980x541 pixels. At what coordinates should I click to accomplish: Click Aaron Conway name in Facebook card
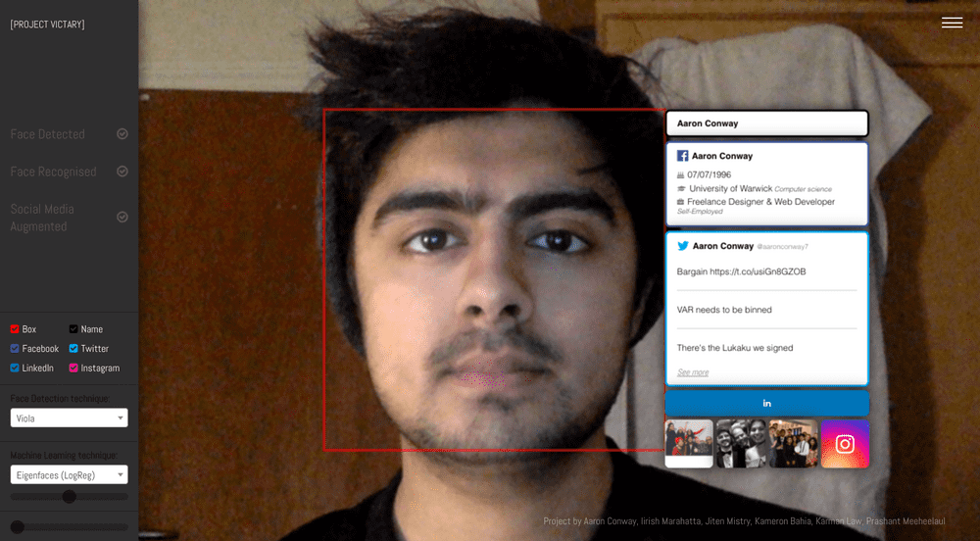722,156
